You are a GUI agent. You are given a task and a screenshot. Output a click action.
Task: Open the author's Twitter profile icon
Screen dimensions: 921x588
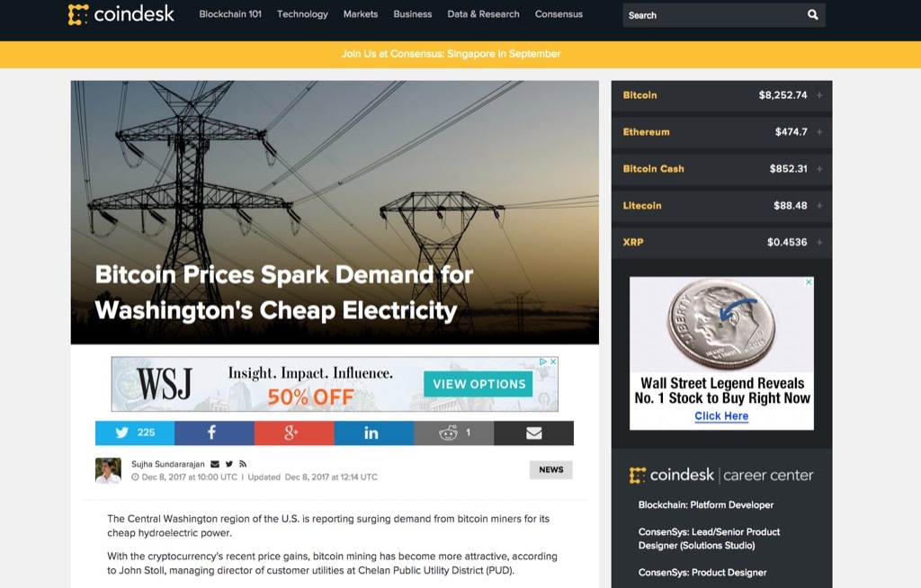[230, 465]
